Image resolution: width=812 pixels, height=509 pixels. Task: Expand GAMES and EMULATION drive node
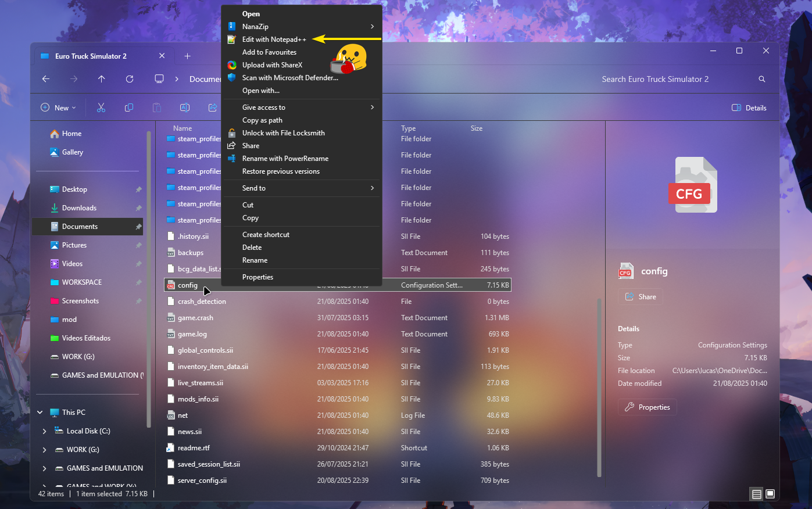[45, 468]
